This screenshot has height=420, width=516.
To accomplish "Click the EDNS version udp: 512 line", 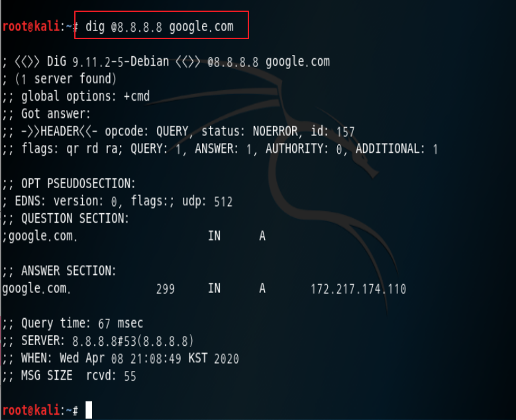I will point(117,201).
